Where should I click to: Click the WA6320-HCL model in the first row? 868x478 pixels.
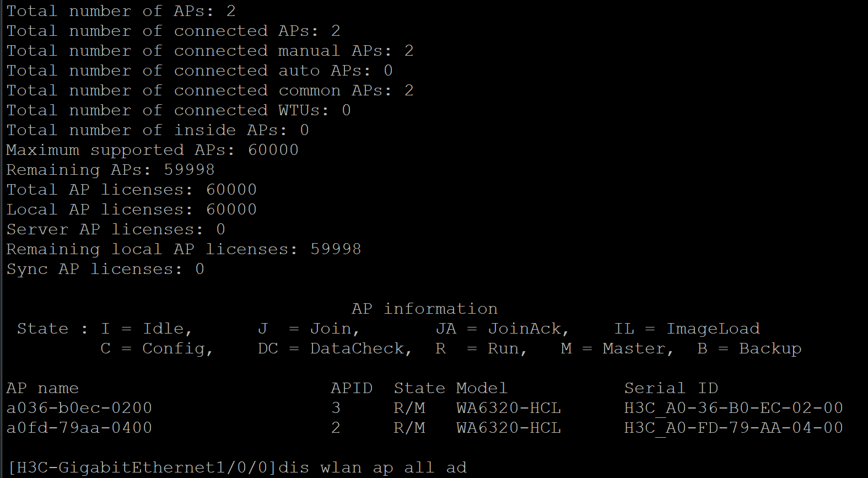(508, 408)
